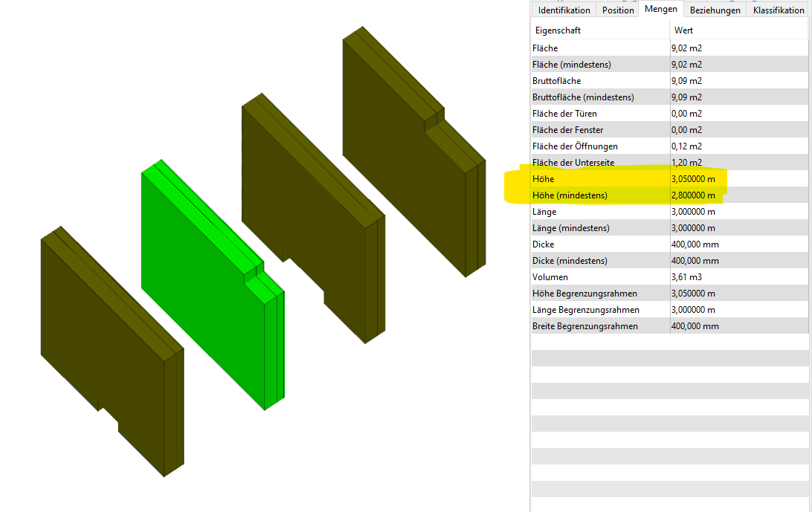Click the Fläche property label

[545, 48]
